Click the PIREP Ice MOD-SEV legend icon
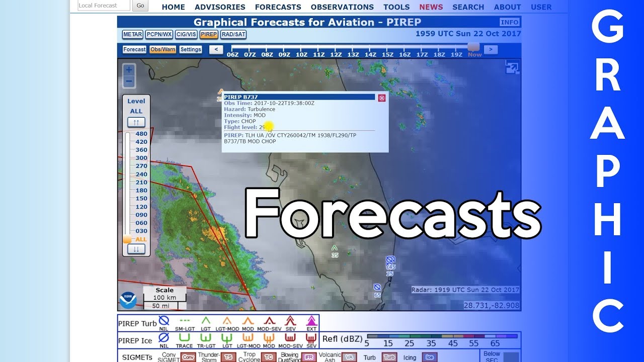The width and height of the screenshot is (644, 362). click(x=290, y=338)
